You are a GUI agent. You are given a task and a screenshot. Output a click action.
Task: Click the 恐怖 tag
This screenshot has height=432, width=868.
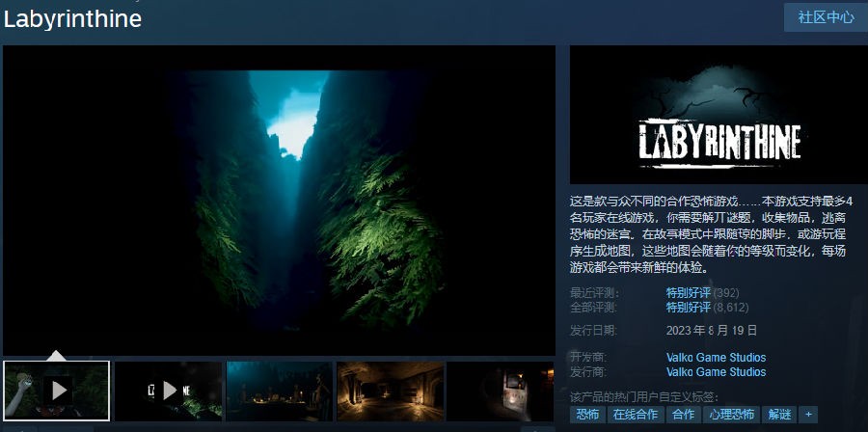click(x=587, y=415)
